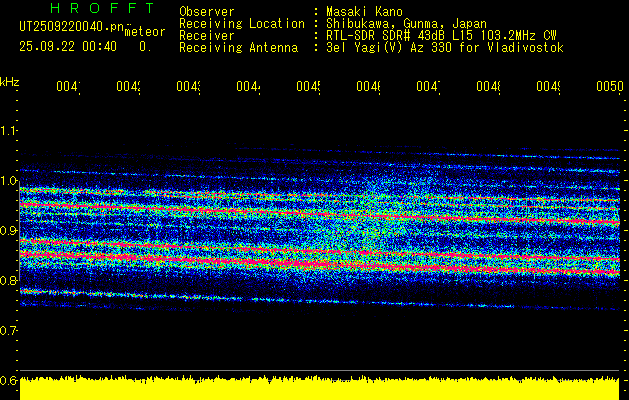The width and height of the screenshot is (629, 400).
Task: Click the 1.0 kHz axis tick
Action: pyautogui.click(x=9, y=181)
